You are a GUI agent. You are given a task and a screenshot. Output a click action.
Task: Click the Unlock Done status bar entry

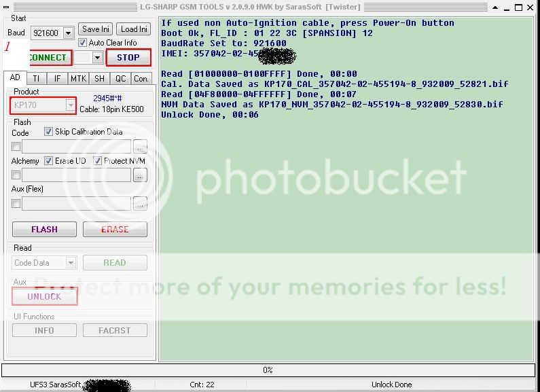391,385
